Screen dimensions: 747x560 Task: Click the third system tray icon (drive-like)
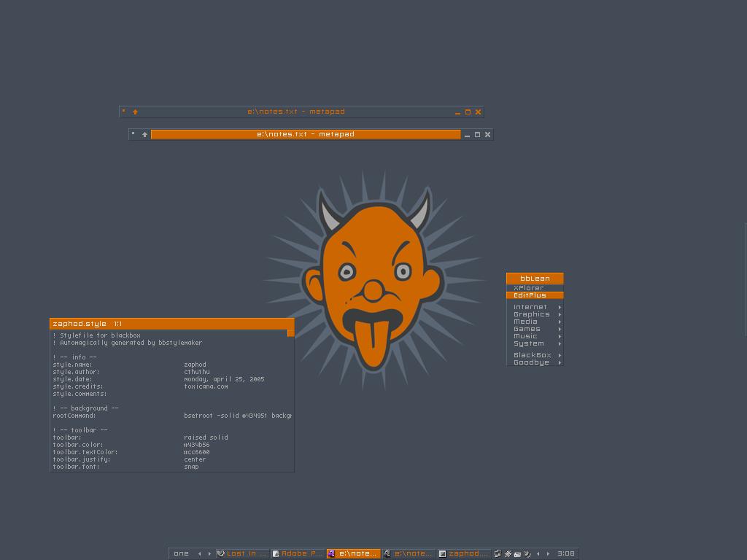coord(517,554)
